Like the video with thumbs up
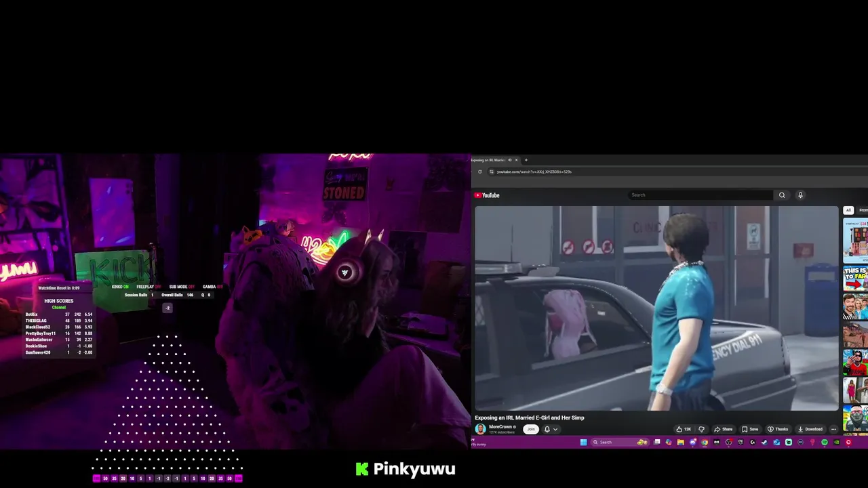Viewport: 868px width, 488px height. tap(683, 429)
